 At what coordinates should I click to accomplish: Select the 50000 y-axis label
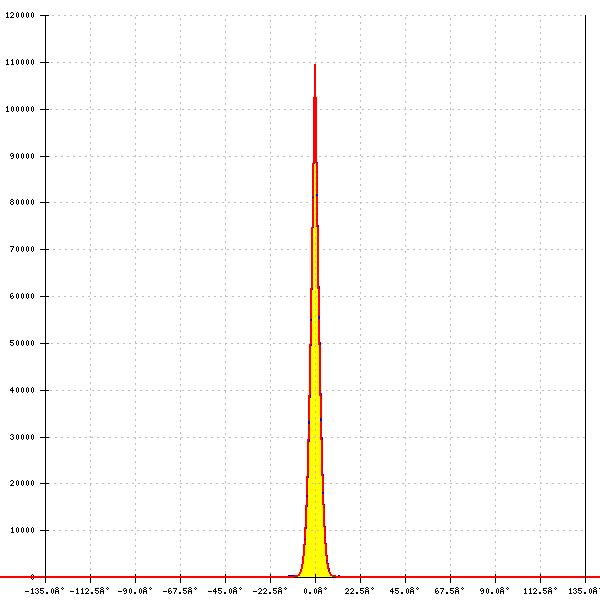[x=22, y=343]
